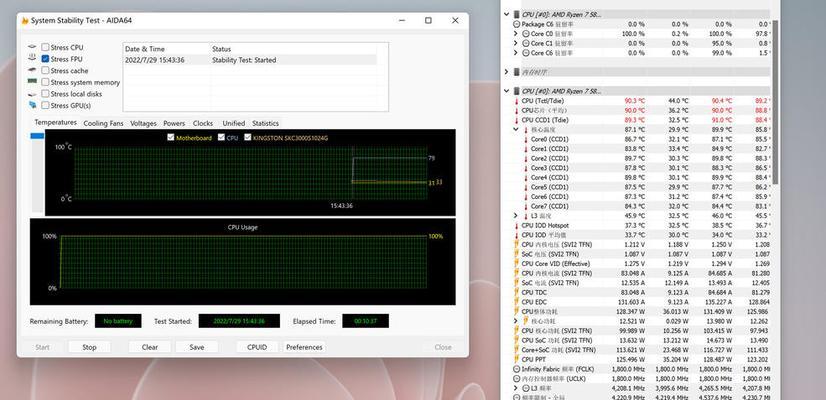Click the green RAM module icon
The width and height of the screenshot is (826, 400).
tap(32, 82)
